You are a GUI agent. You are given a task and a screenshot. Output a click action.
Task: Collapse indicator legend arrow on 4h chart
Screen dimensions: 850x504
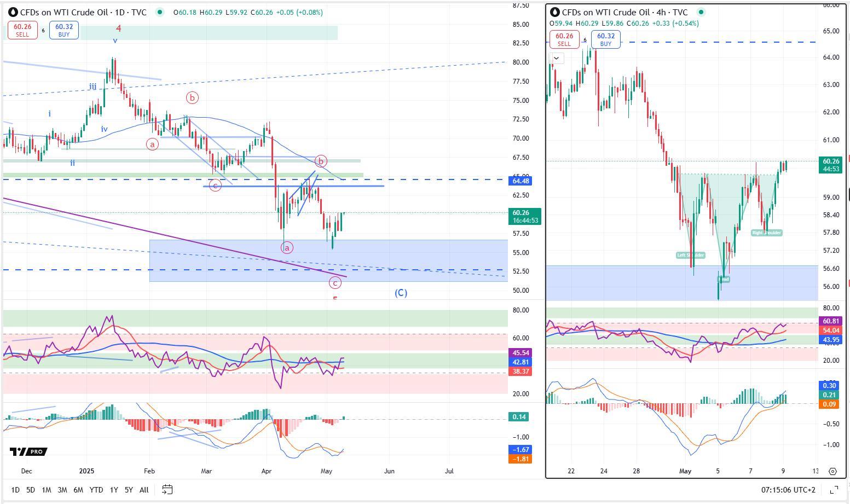point(556,57)
